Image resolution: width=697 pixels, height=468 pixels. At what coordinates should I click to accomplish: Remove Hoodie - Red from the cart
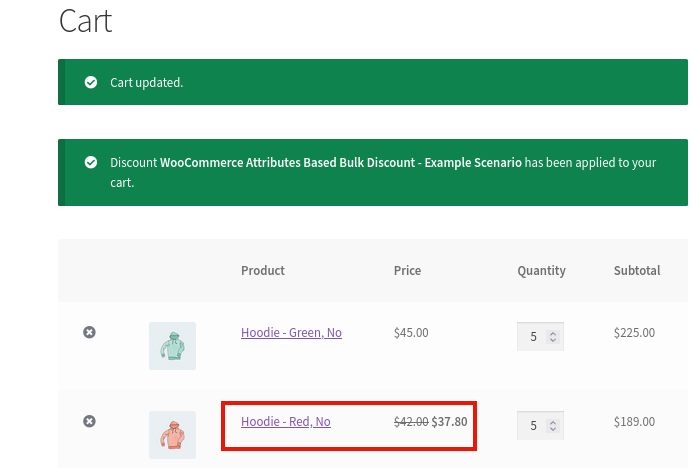[x=89, y=422]
